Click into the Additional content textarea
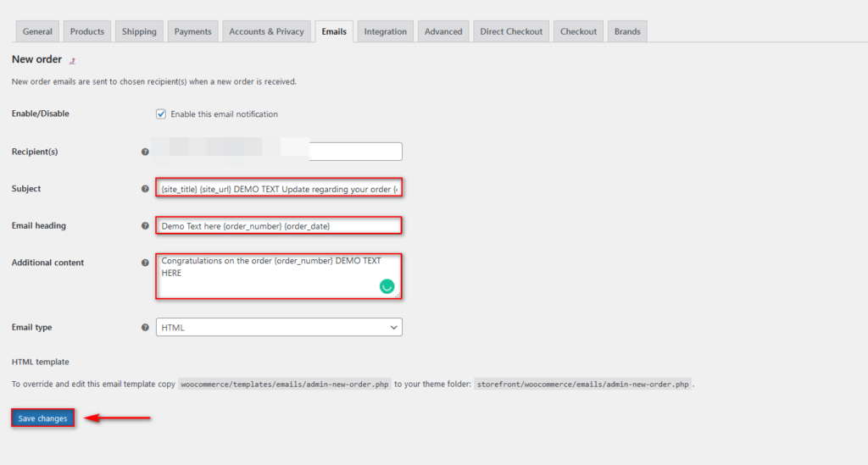Image resolution: width=868 pixels, height=465 pixels. pos(279,276)
